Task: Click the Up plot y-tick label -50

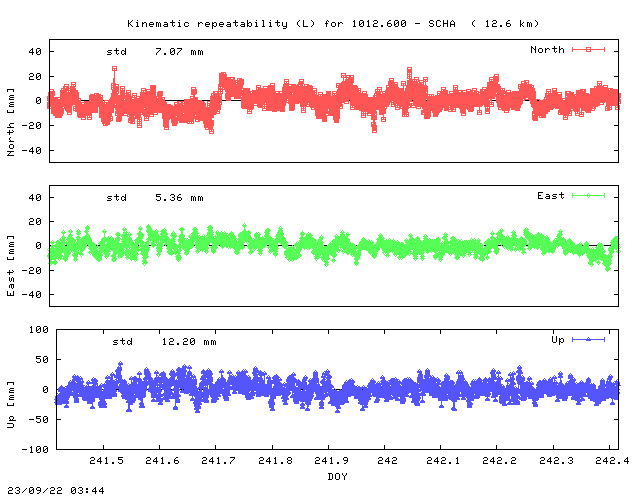Action: pyautogui.click(x=38, y=419)
